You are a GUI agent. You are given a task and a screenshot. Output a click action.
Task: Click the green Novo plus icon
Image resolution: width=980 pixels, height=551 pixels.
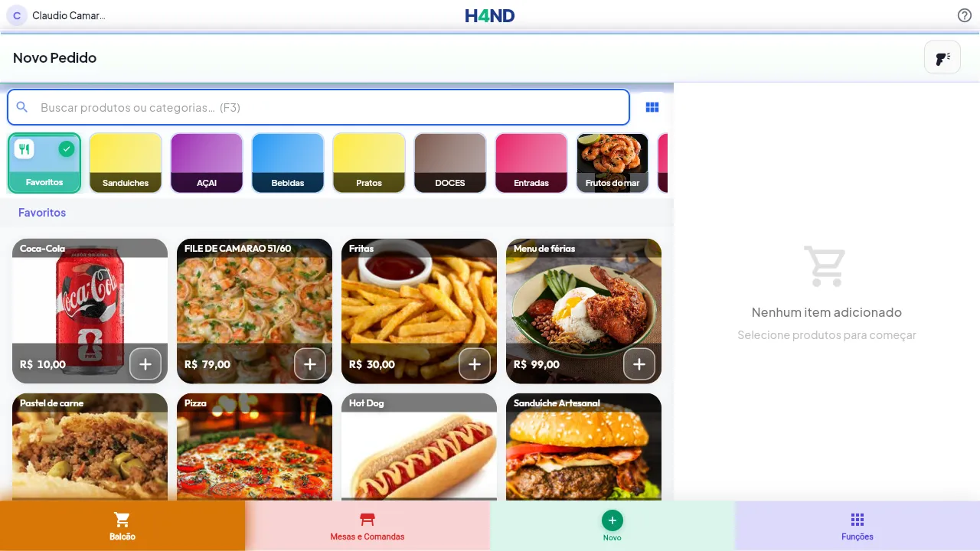(612, 520)
